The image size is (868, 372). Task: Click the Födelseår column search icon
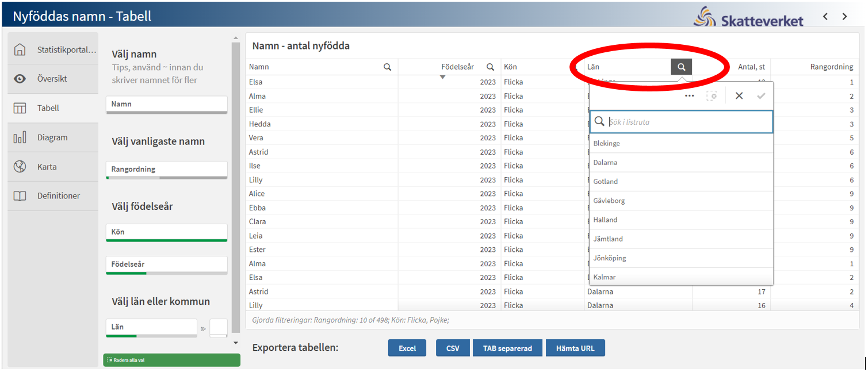pos(490,67)
